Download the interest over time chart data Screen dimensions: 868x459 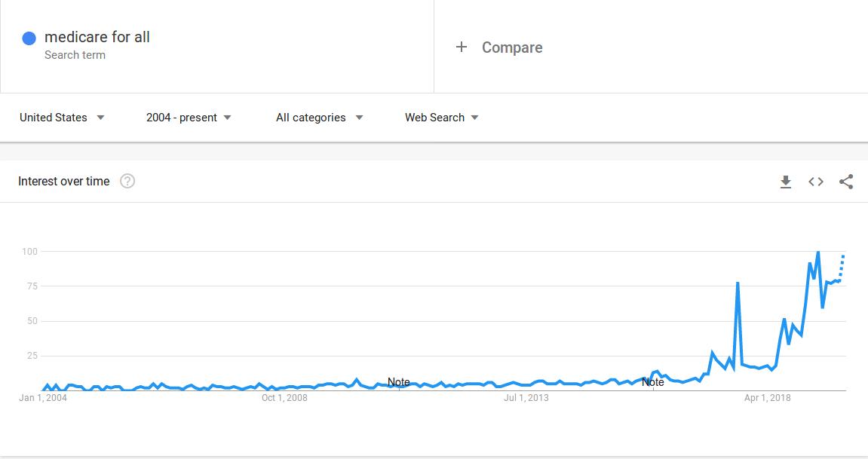click(786, 182)
